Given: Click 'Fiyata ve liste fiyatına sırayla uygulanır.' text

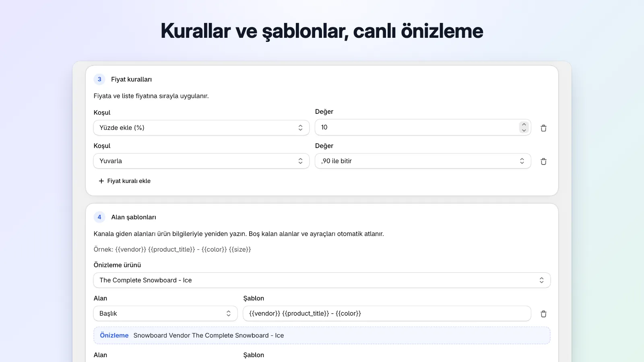Looking at the screenshot, I should click(151, 96).
